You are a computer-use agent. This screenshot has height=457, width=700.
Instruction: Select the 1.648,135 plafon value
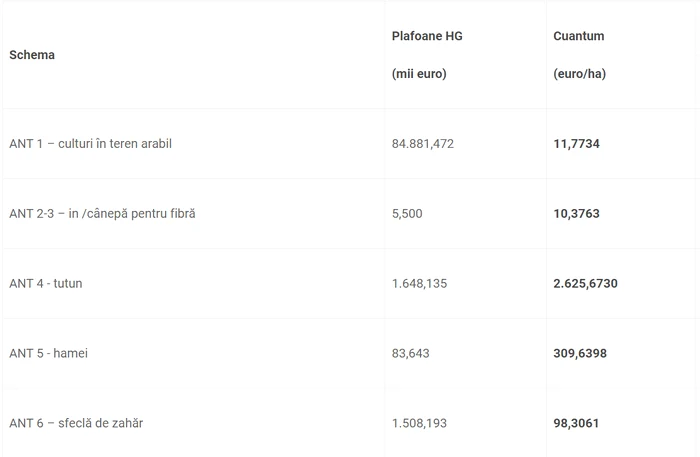click(419, 283)
